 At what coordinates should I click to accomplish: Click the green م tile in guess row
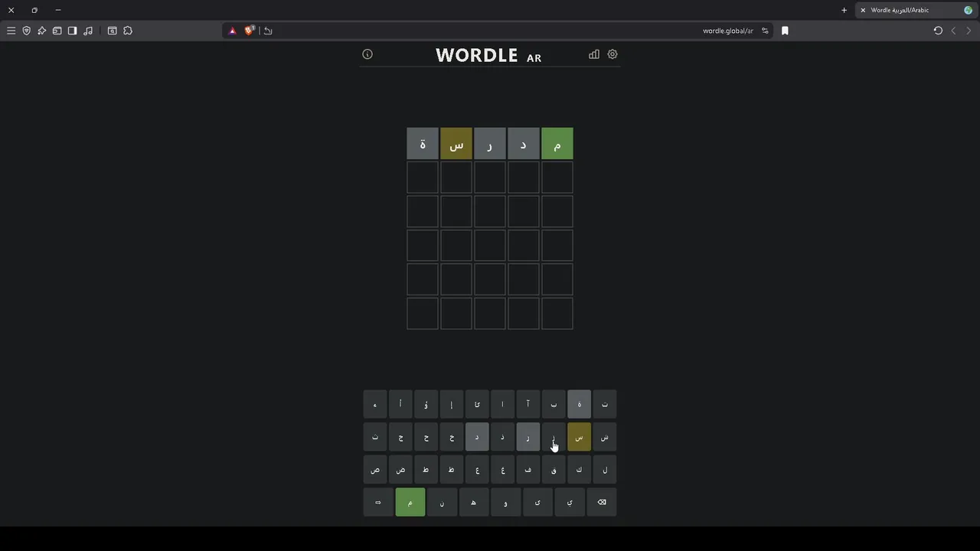[x=557, y=144]
